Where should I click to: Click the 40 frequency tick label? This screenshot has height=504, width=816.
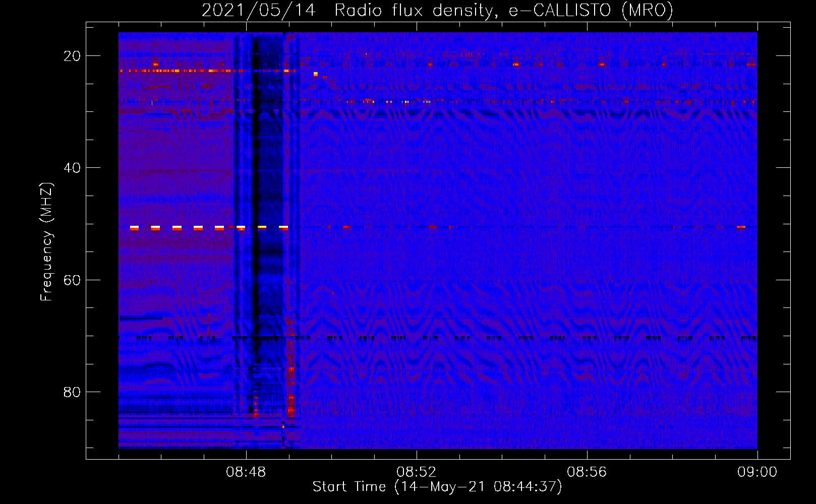coord(72,168)
